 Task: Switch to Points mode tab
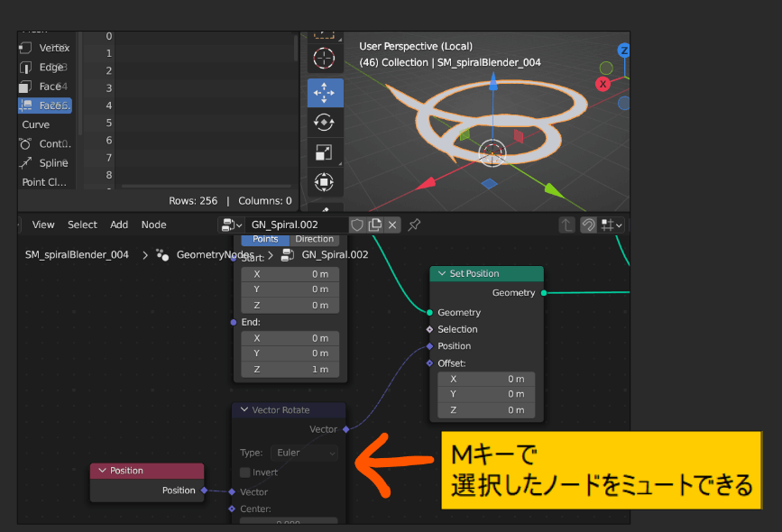tap(265, 239)
